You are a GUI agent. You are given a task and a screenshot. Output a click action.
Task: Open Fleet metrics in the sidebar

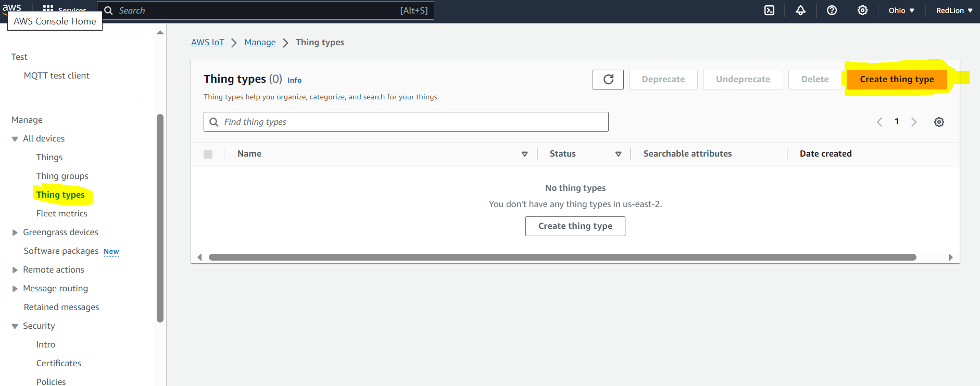(x=62, y=213)
